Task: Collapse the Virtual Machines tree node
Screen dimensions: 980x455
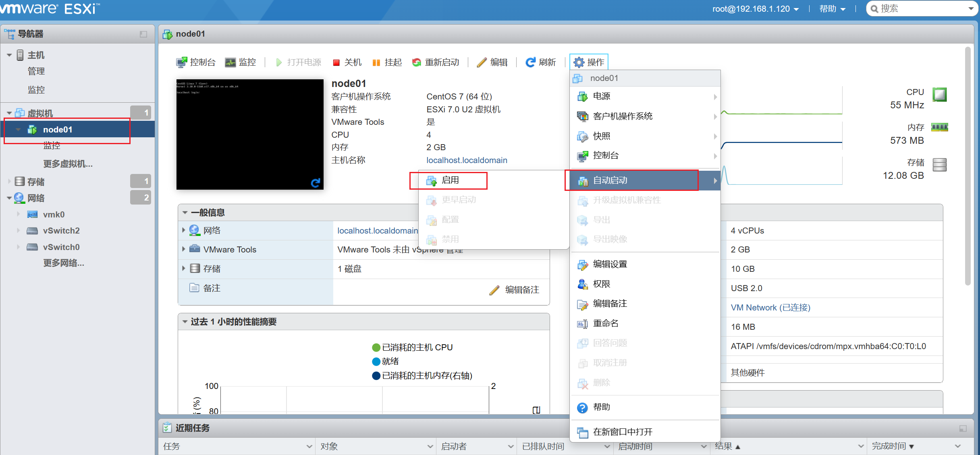Action: (9, 113)
